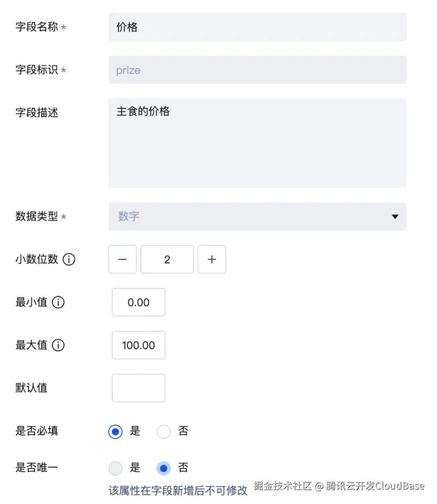Click the minus icon to decrease decimal places
The width and height of the screenshot is (437, 504).
[122, 259]
